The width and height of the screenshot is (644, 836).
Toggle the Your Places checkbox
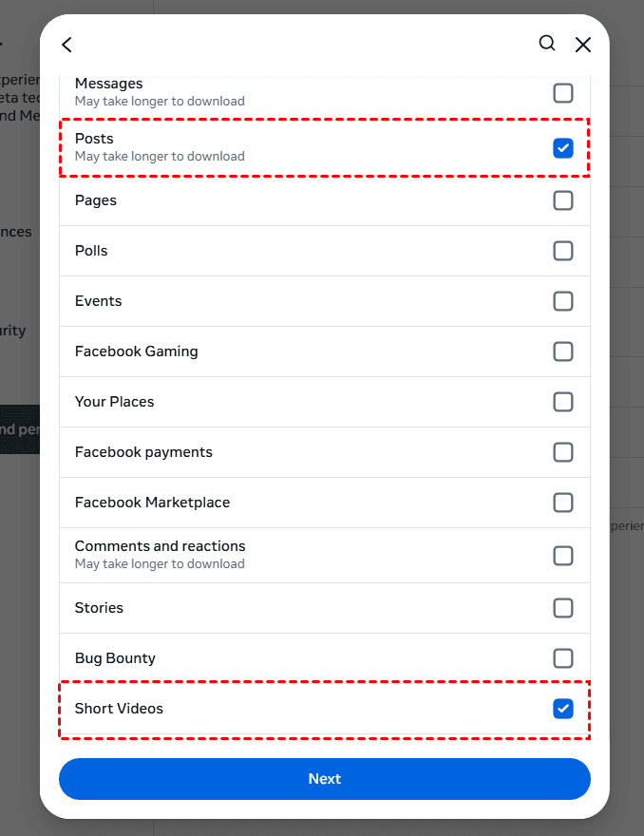click(563, 402)
